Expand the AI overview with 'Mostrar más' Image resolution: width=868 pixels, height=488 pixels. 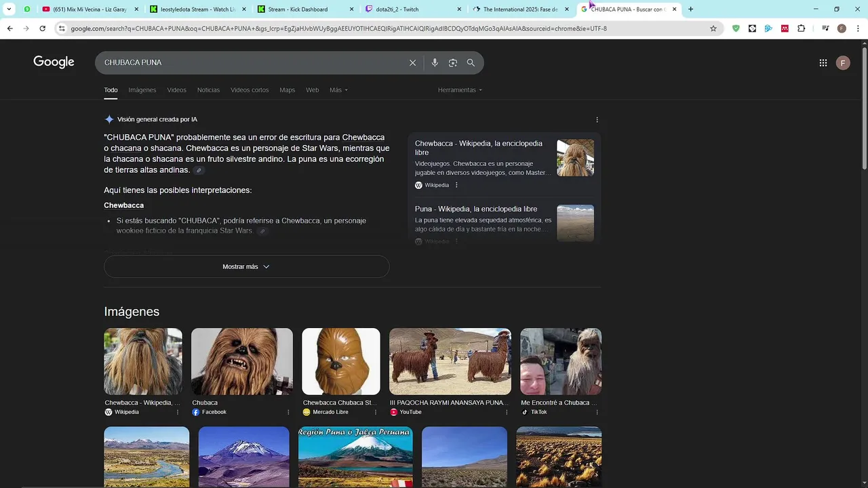[x=246, y=266]
